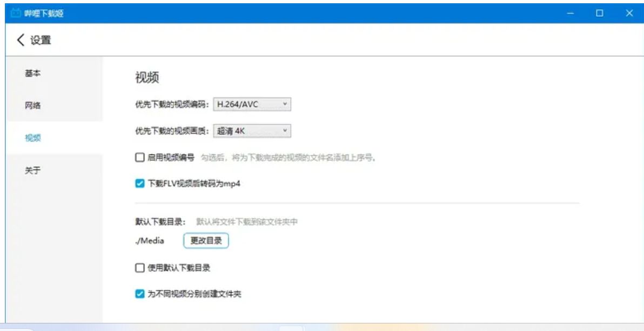Image resolution: width=644 pixels, height=331 pixels.
Task: Click the 默认下载目录 label
Action: pos(160,222)
